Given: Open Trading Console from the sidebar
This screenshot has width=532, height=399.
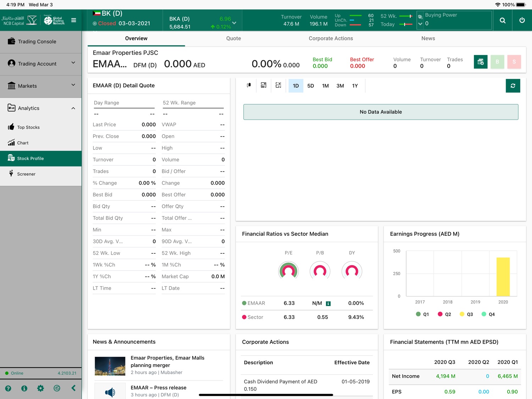Looking at the screenshot, I should (41, 42).
